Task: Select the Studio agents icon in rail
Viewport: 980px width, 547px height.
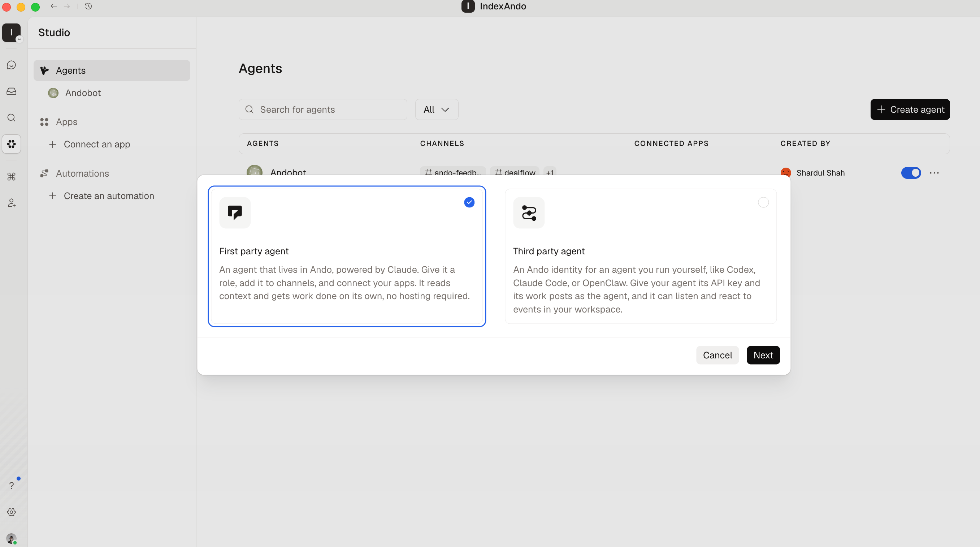Action: [12, 144]
